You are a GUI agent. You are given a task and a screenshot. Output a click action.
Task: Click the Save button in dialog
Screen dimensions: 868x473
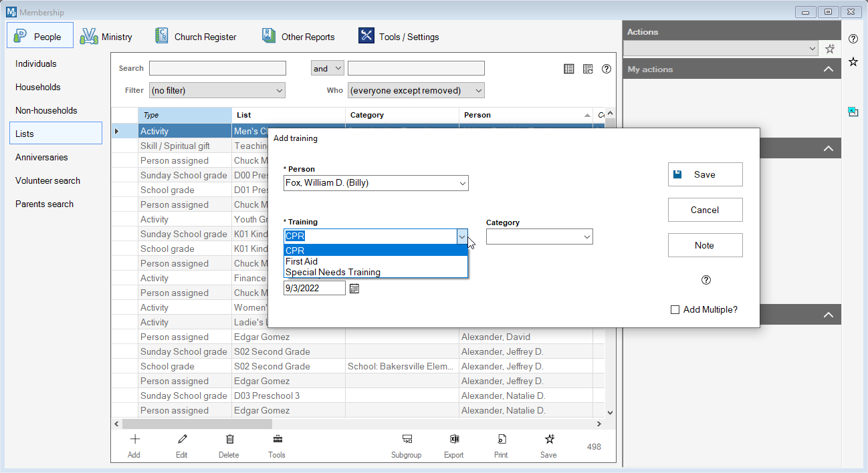coord(705,174)
